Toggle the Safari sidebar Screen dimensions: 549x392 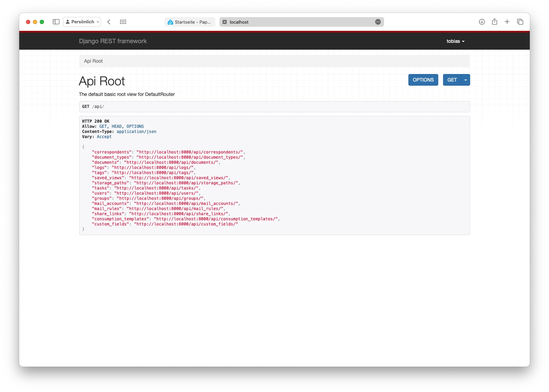tap(56, 22)
